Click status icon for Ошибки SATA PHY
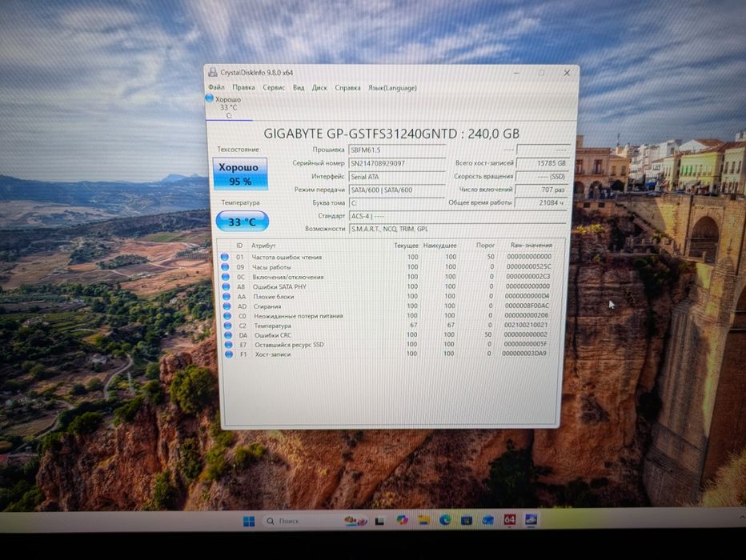This screenshot has height=560, width=746. point(226,286)
